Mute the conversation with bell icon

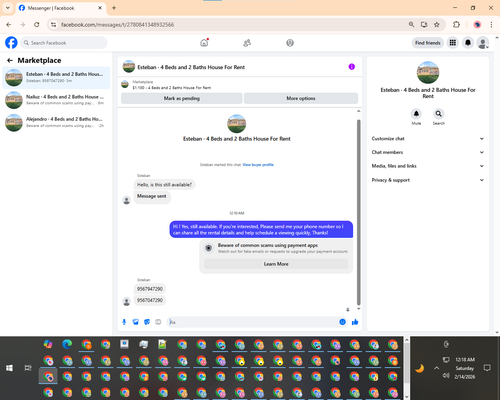coord(416,114)
